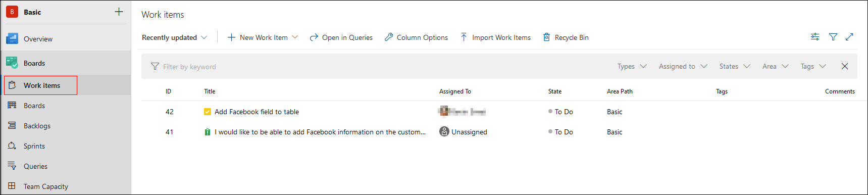868x195 pixels.
Task: Click the Boards hub icon with checkmark
Action: pyautogui.click(x=12, y=63)
